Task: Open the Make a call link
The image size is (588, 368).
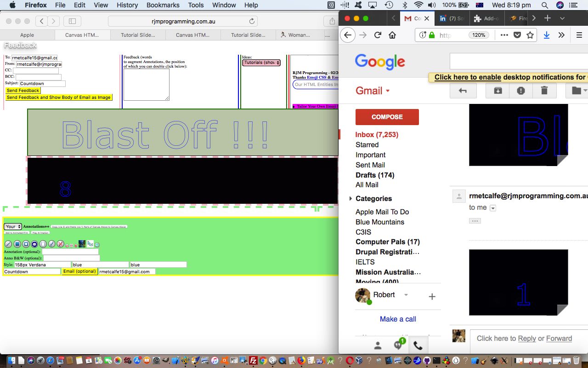Action: click(x=398, y=319)
